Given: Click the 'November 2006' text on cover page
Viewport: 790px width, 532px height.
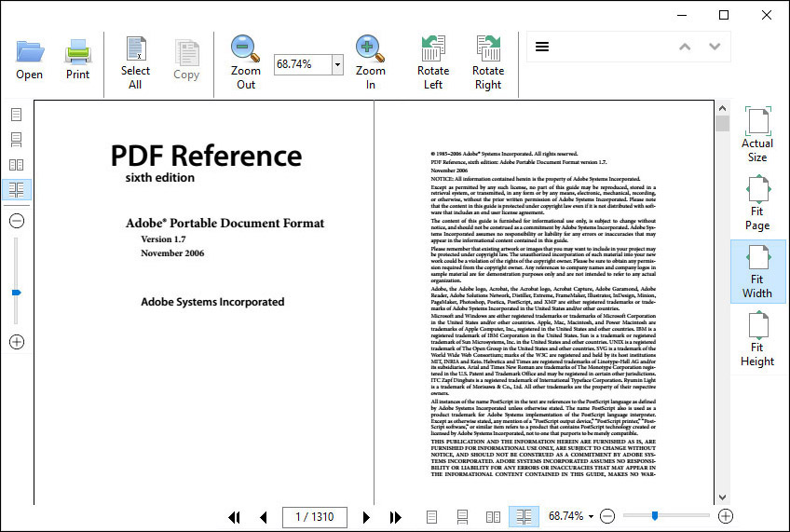Looking at the screenshot, I should point(172,253).
